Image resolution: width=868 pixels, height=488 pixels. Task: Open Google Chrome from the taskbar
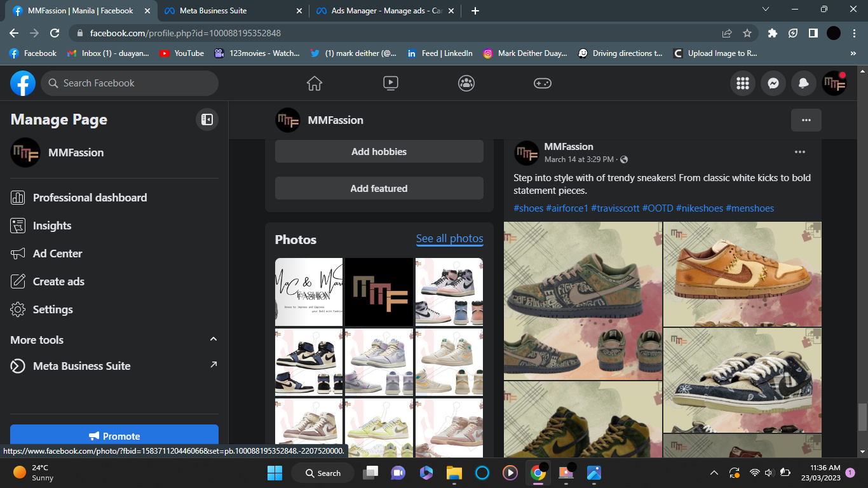click(x=538, y=473)
